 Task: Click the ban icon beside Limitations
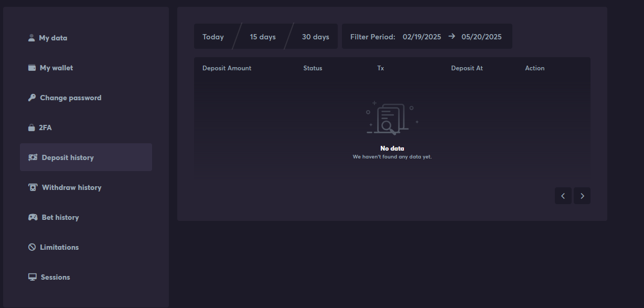(x=32, y=247)
